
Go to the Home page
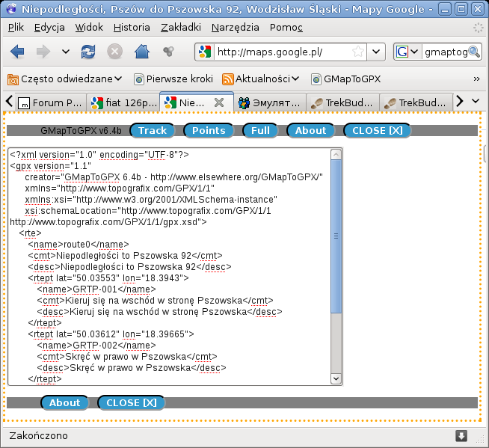coord(142,52)
